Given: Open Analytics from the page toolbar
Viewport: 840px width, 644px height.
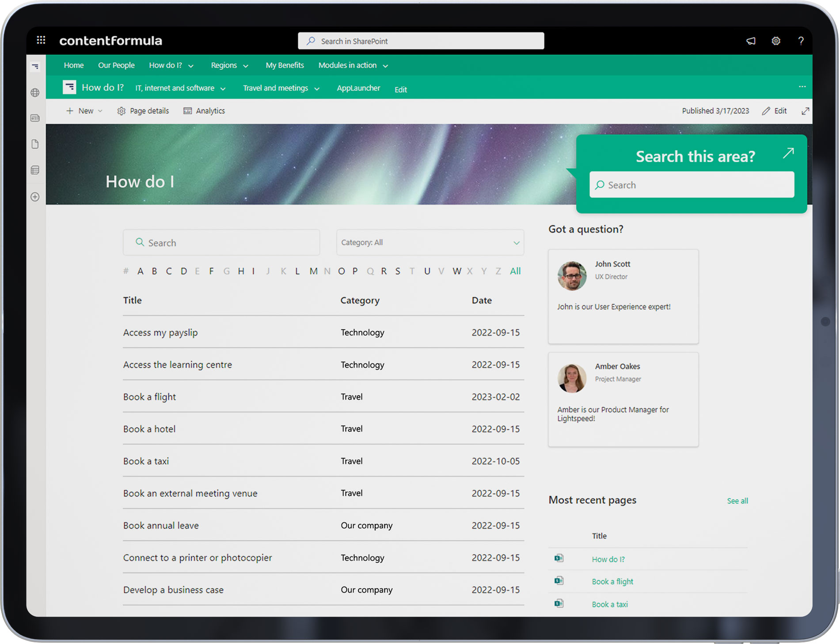Looking at the screenshot, I should tap(204, 111).
